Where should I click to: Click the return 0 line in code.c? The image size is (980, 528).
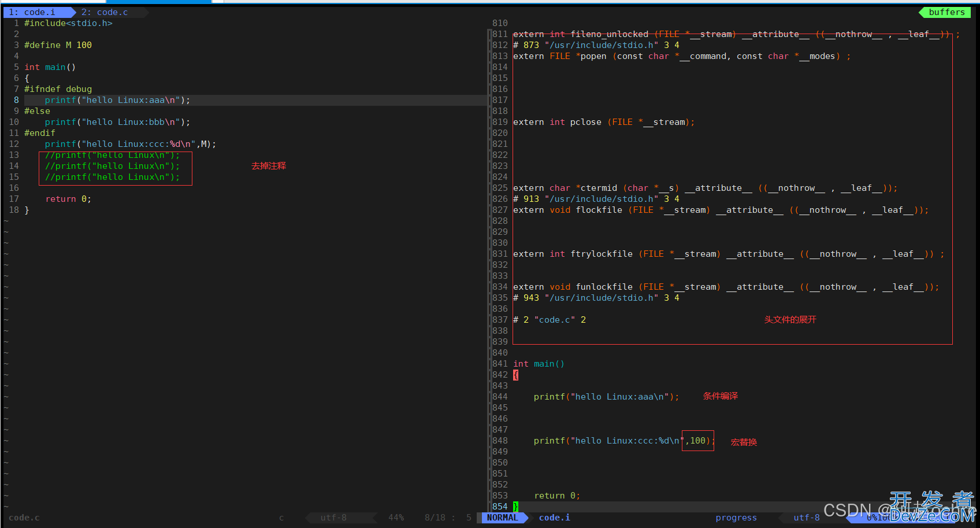click(68, 199)
